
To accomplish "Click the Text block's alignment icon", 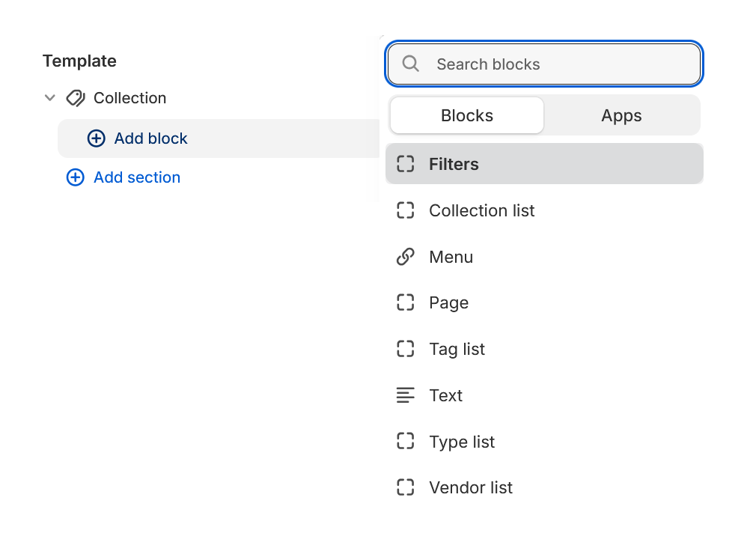I will coord(405,395).
